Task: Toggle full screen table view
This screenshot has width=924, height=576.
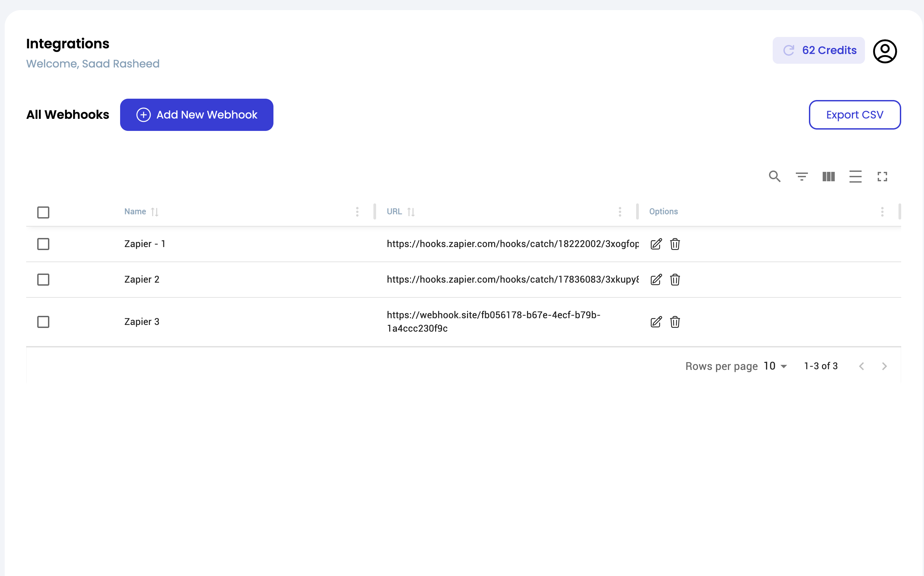Action: pos(882,176)
